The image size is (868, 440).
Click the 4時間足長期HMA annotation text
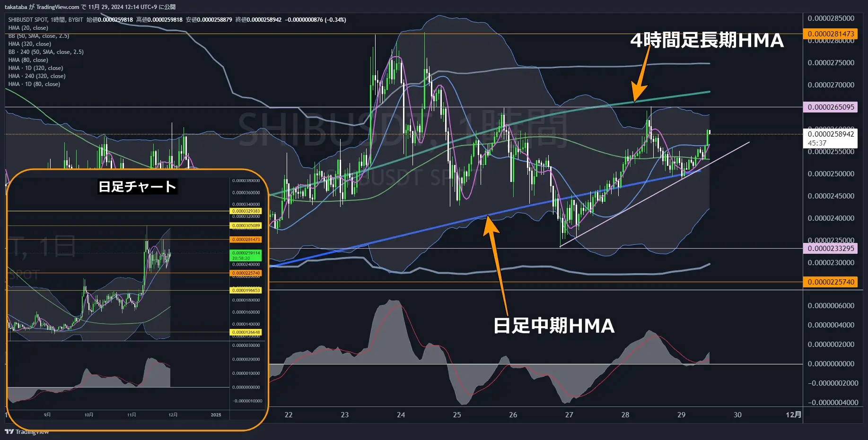pyautogui.click(x=707, y=40)
